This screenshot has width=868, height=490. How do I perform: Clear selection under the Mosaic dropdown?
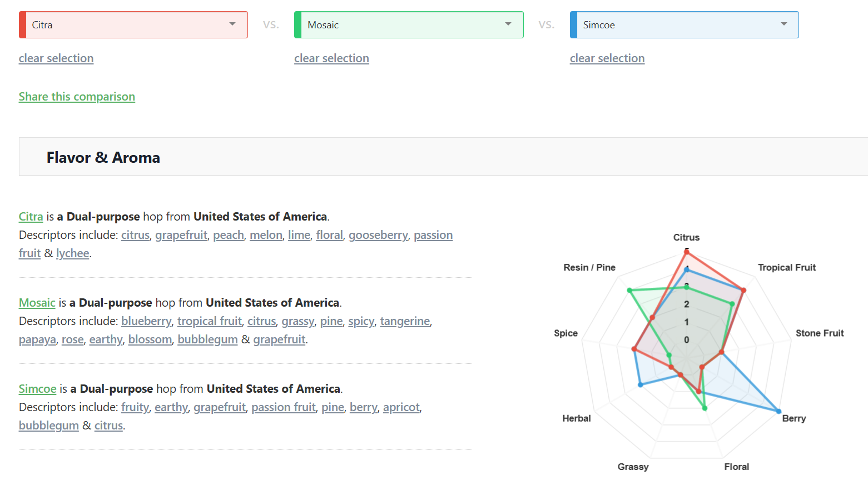click(331, 58)
